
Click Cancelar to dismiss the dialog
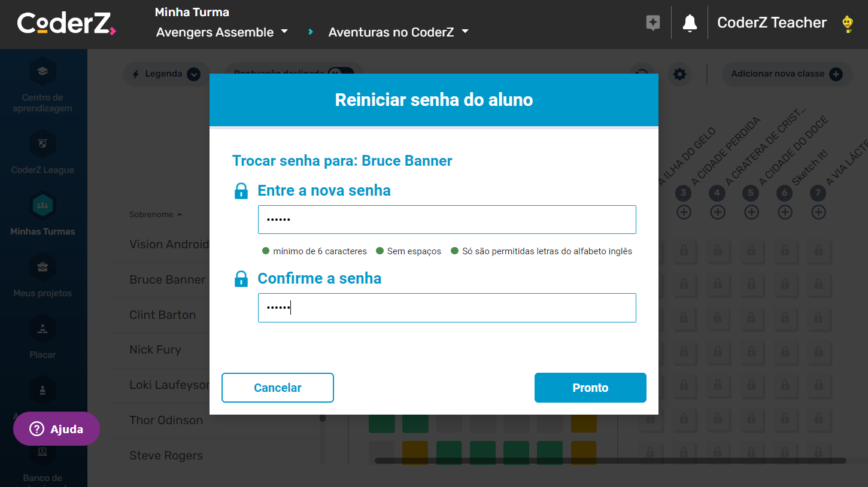[x=277, y=388]
